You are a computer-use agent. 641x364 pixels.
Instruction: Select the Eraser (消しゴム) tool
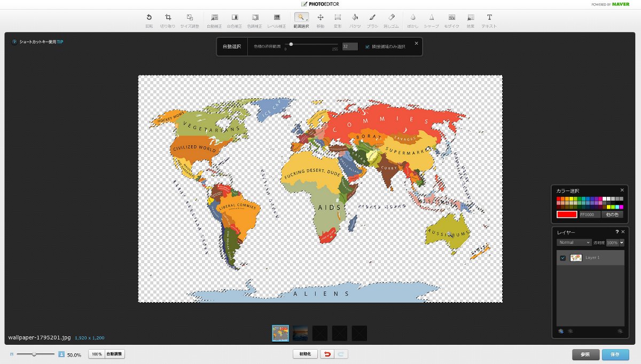[x=391, y=20]
